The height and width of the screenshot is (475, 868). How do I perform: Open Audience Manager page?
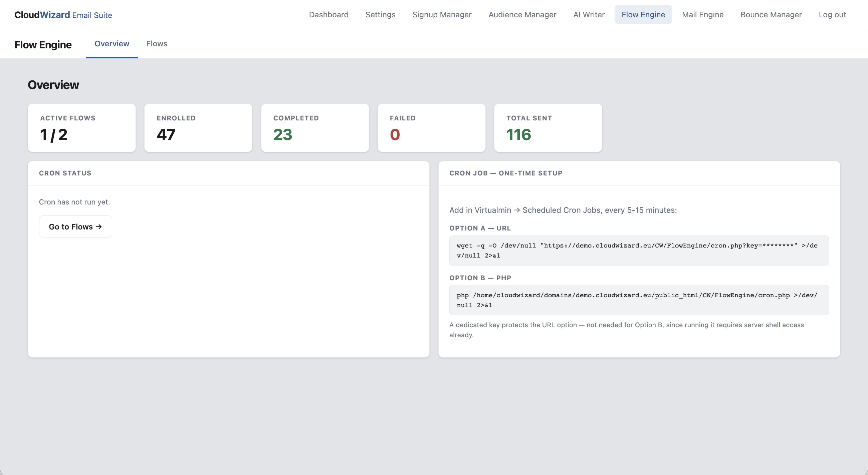522,14
